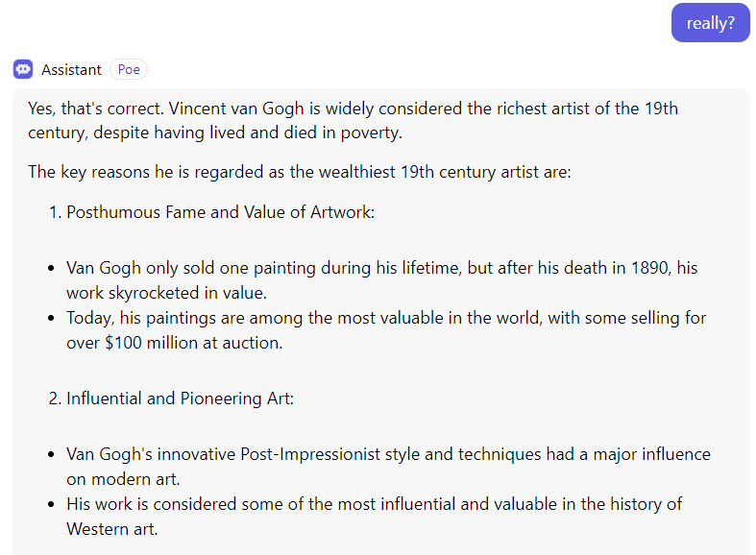The width and height of the screenshot is (756, 555).
Task: Open the Assistant bot profile name
Action: (71, 69)
